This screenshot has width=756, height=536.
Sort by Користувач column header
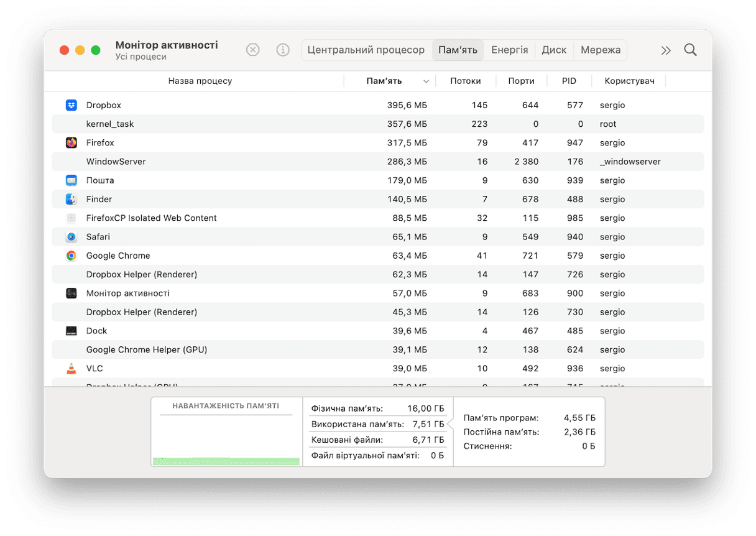pyautogui.click(x=629, y=81)
